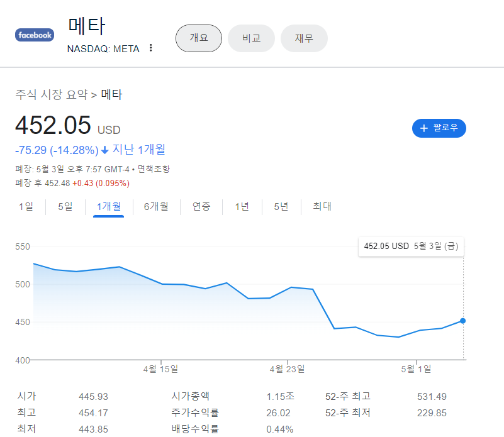Viewport: 504px width, 437px height.
Task: Select the 개요 tab pill
Action: click(x=199, y=38)
